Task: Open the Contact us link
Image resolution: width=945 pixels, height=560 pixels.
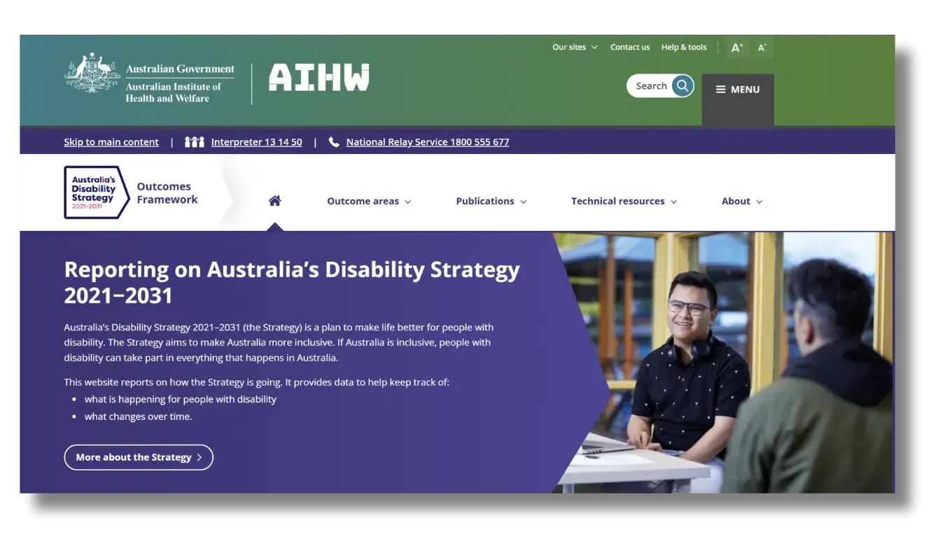Action: (x=630, y=48)
